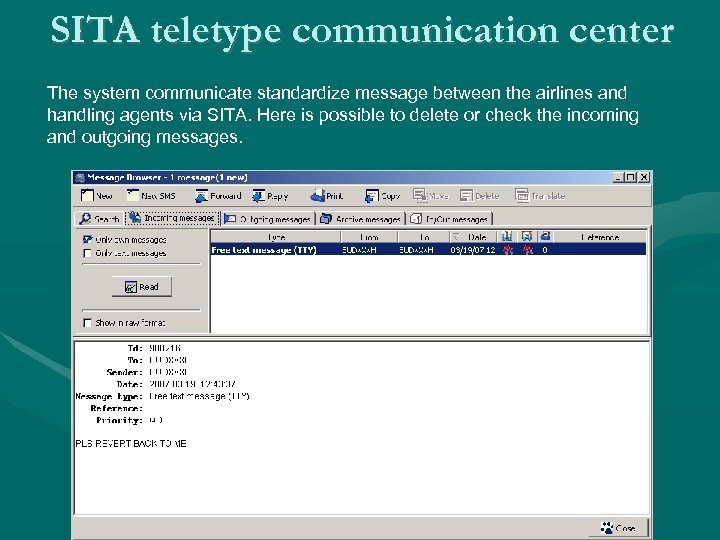Click the Move toolbar button
720x540 pixels.
431,196
